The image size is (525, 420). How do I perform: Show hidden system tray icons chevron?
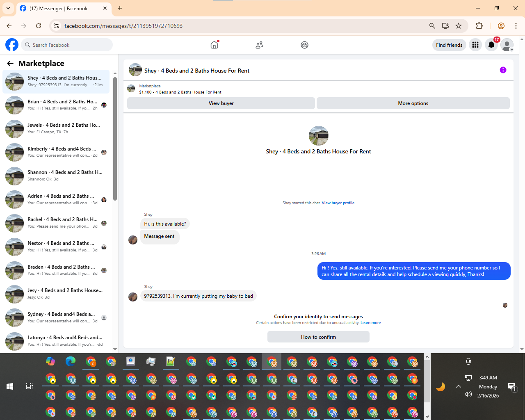click(459, 386)
